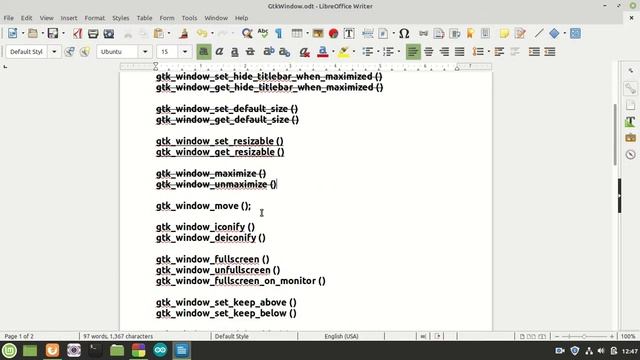The image size is (640, 360).
Task: Update selected paragraph style
Action: pyautogui.click(x=69, y=52)
